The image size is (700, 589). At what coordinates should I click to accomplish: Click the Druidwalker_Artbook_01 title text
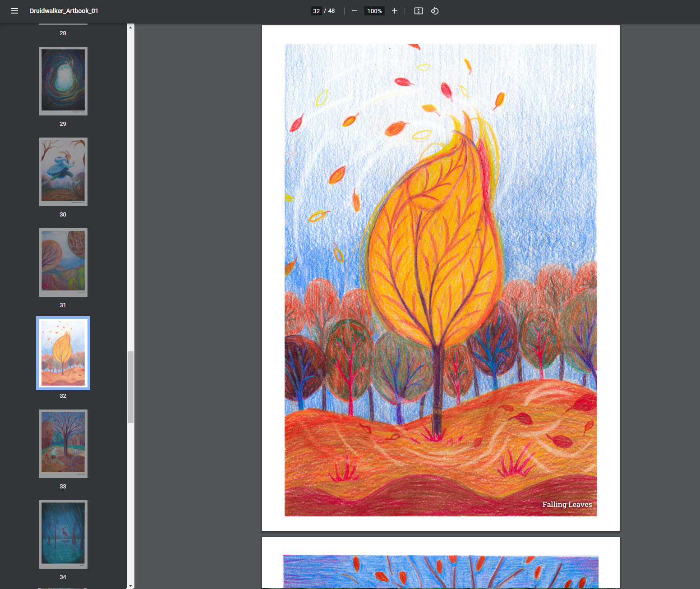point(64,11)
